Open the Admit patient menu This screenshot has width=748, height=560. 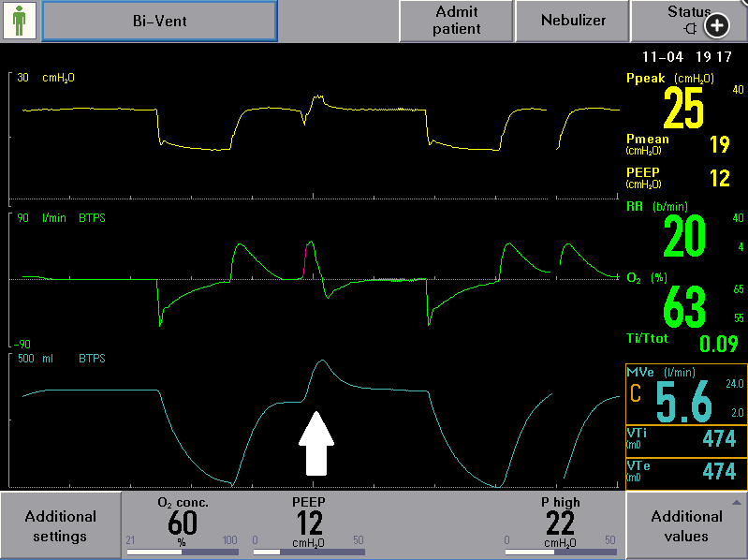pos(456,21)
